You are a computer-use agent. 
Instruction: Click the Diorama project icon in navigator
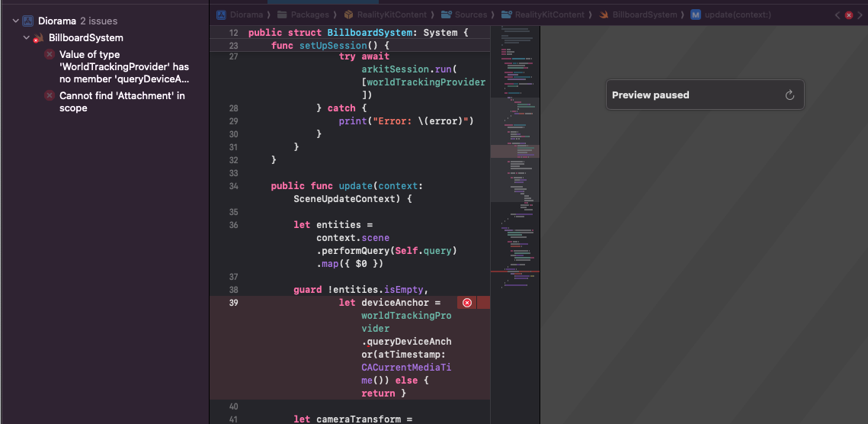point(28,21)
